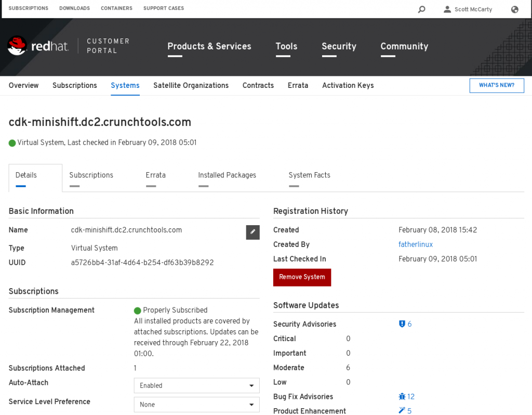The height and width of the screenshot is (415, 532).
Task: Open Support Cases in top bar
Action: (x=163, y=8)
